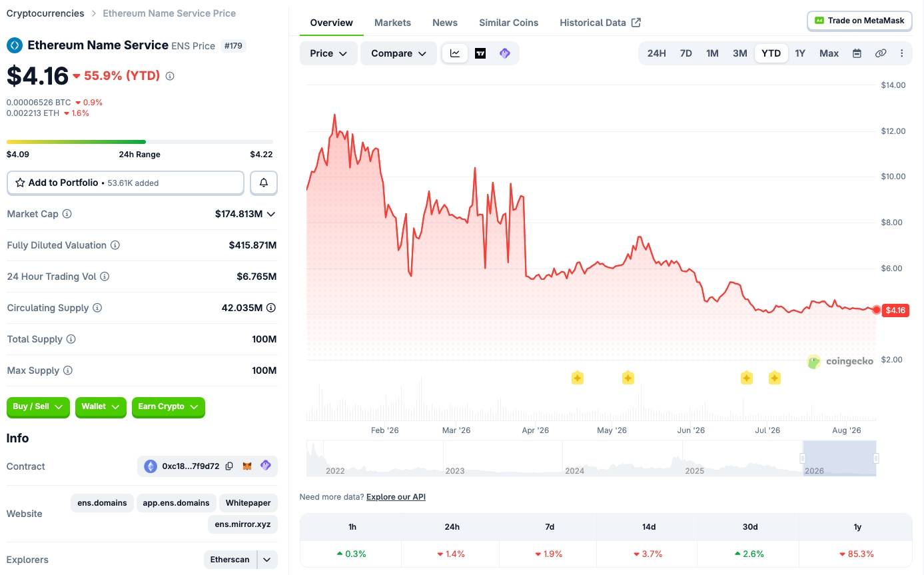
Task: Select the 7D time range toggle
Action: point(686,53)
